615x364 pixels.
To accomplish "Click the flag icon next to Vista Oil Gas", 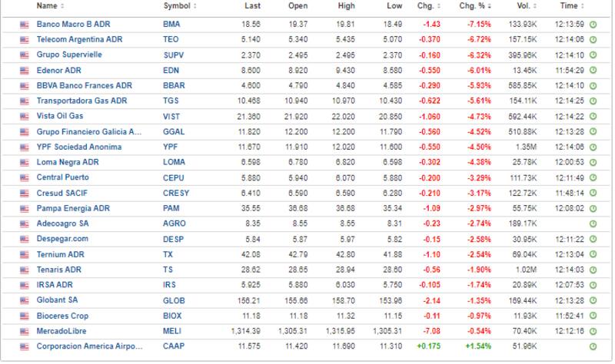I will (x=24, y=117).
